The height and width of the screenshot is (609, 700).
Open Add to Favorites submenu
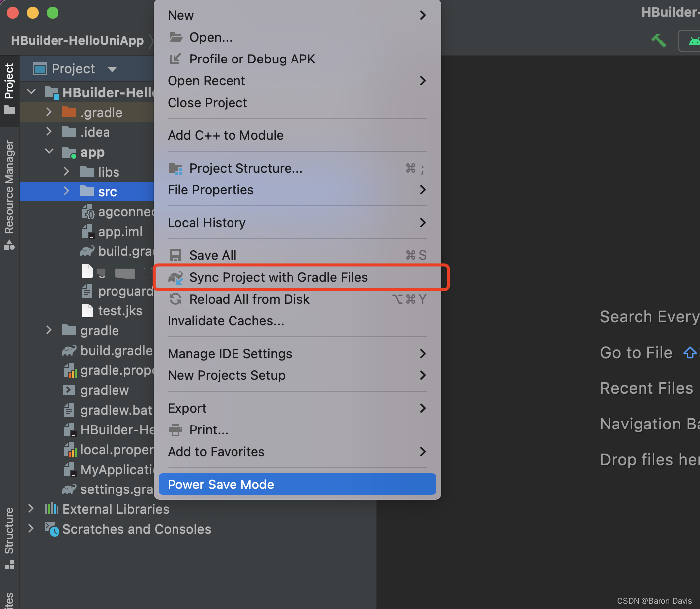(297, 452)
